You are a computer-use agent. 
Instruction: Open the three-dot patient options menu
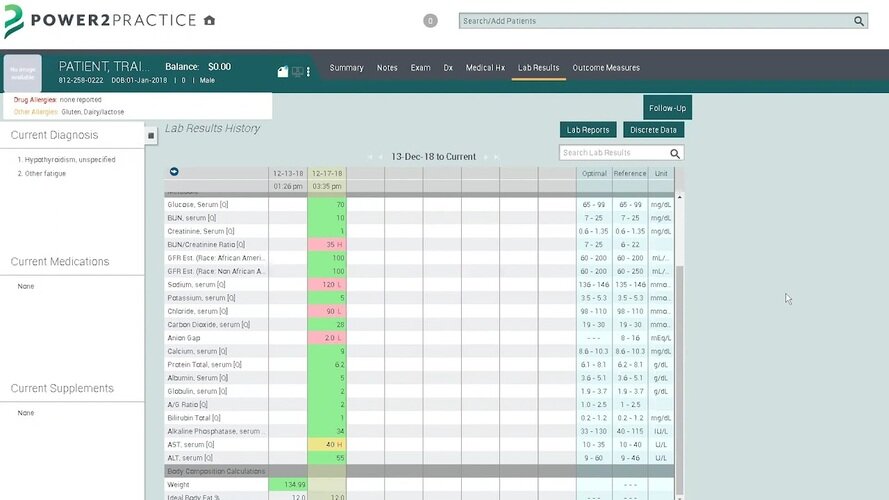coord(308,71)
